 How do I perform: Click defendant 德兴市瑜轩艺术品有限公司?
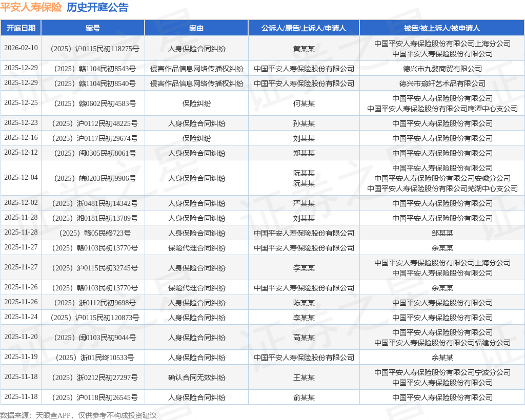coord(442,83)
